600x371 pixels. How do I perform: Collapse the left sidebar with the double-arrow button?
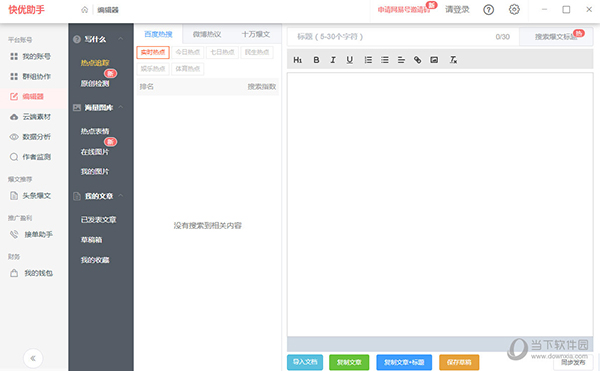pyautogui.click(x=33, y=358)
